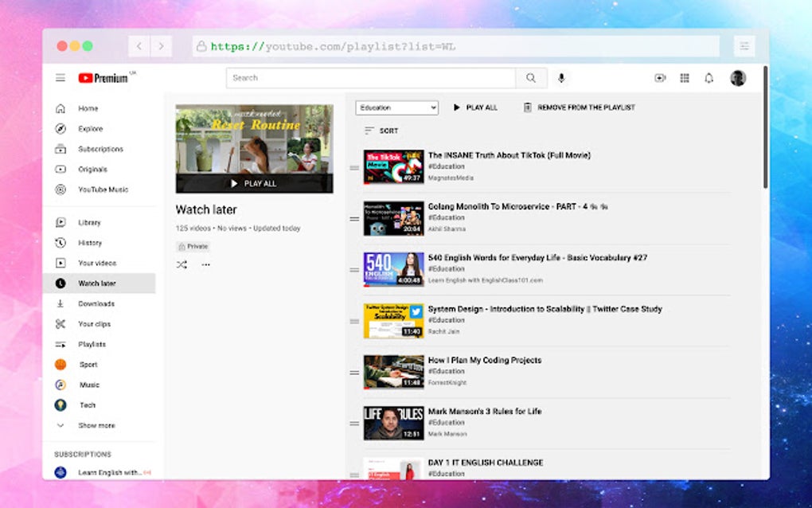This screenshot has height=508, width=812.
Task: Go to Home in the sidebar
Action: 100,108
